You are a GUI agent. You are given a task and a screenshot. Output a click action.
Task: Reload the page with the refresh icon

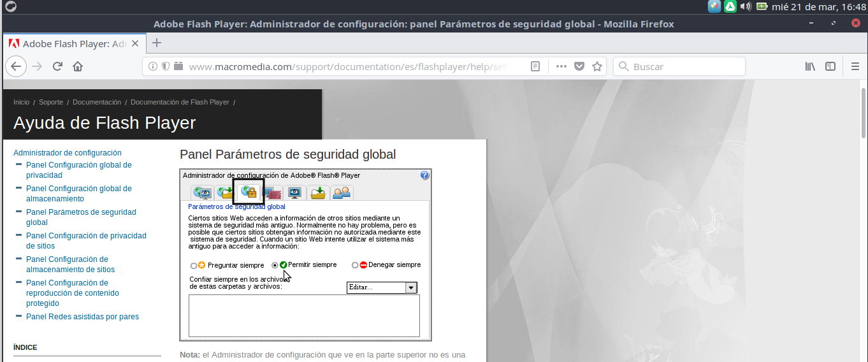click(x=57, y=66)
